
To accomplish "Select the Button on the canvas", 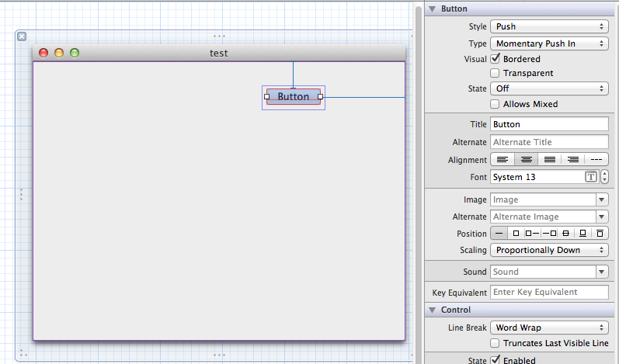I will 293,96.
